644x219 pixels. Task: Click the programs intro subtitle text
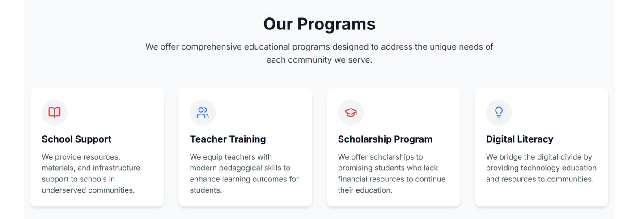pos(319,53)
